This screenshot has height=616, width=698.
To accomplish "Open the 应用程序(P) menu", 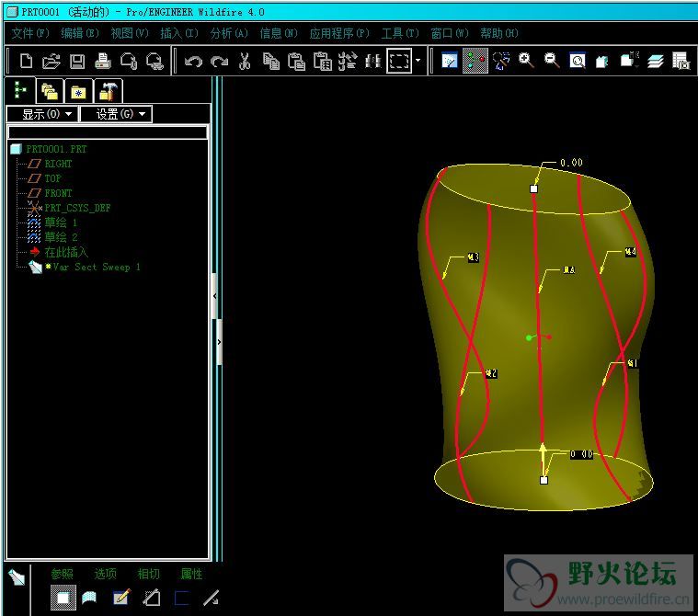I will coord(339,33).
